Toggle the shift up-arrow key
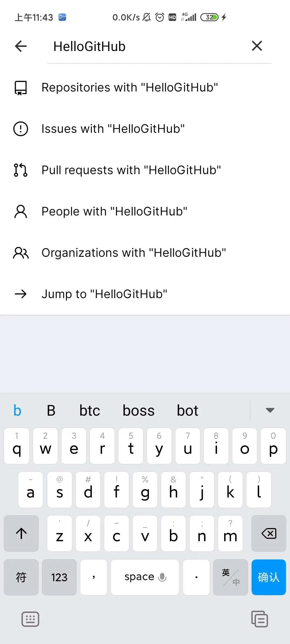 21,533
